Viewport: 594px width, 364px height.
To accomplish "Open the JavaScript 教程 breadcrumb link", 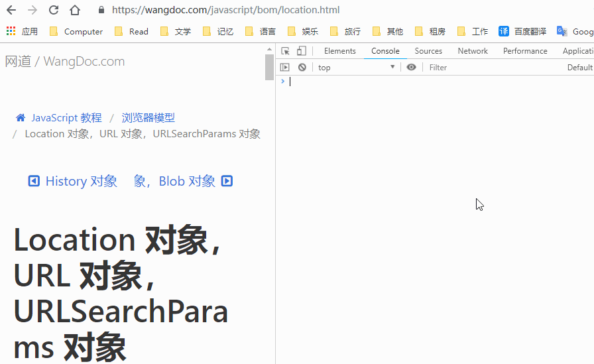I will tap(66, 118).
